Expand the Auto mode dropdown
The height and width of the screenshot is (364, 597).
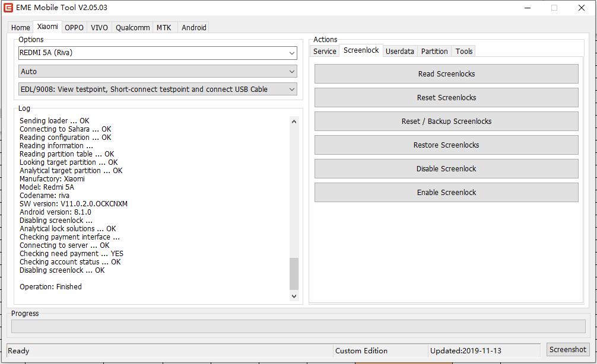[158, 72]
